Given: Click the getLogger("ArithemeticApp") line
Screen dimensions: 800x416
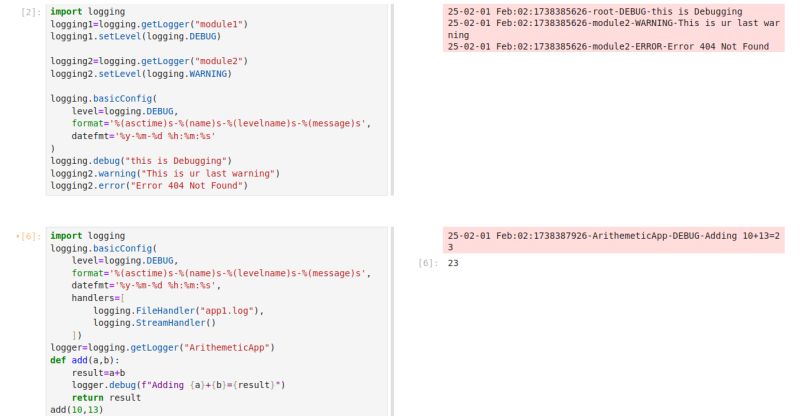Looking at the screenshot, I should click(162, 348).
